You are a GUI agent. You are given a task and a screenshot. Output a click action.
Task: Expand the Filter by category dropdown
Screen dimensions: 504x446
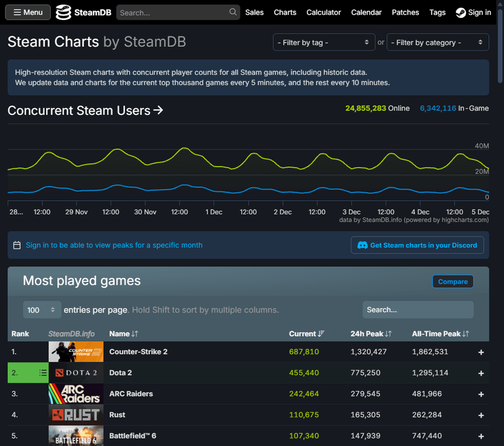click(438, 42)
